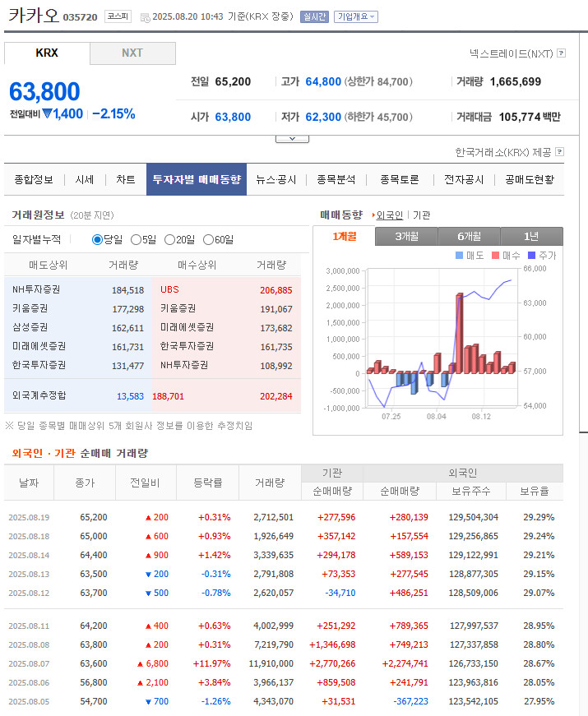The height and width of the screenshot is (716, 588).
Task: Select the 투자자별 매매동향 tab
Action: click(x=197, y=179)
